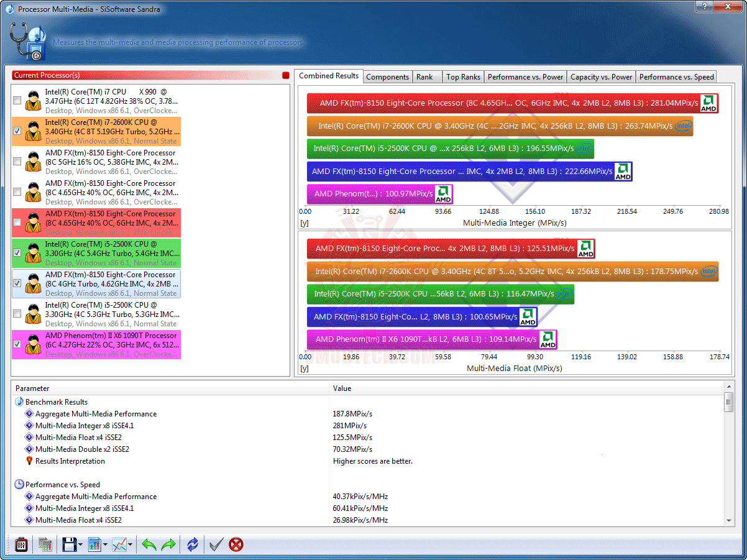Click the Benchmark Results section icon
Viewport: 747px width, 560px height.
coord(19,402)
